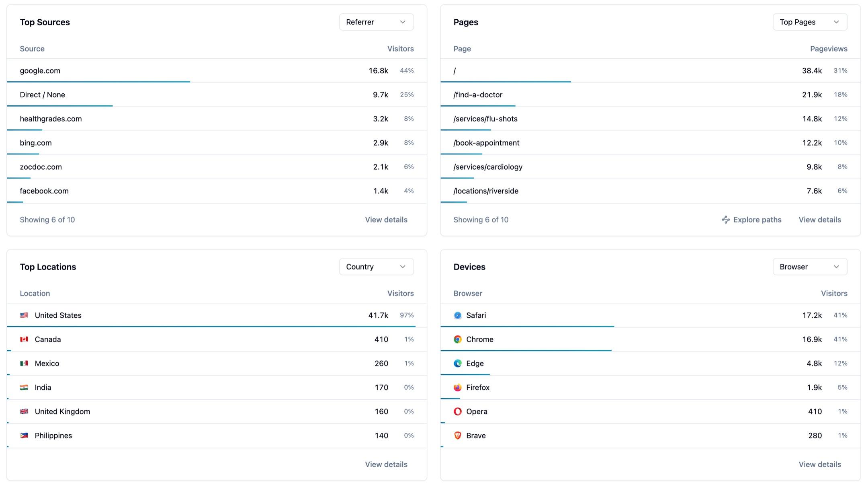868x489 pixels.
Task: Select the /services/cardiology page
Action: tap(650, 167)
